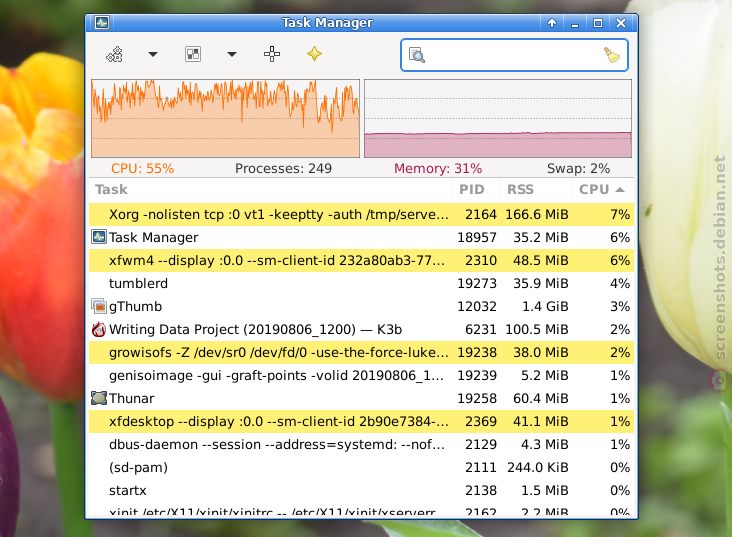Select the xfdesktop --display process row
Screen dimensions: 732x537
click(361, 421)
